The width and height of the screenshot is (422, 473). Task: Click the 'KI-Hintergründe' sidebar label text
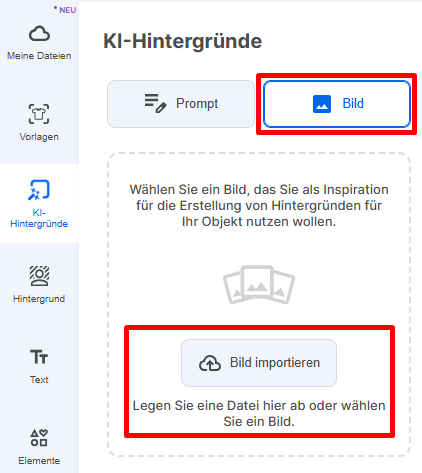click(x=39, y=218)
